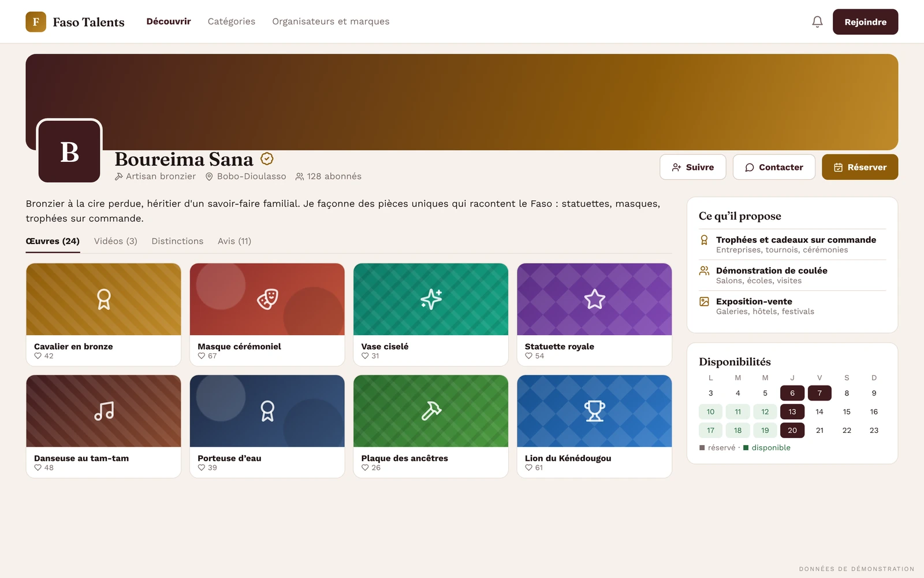The height and width of the screenshot is (578, 924).
Task: Open Catégories in the top navigation
Action: coord(232,21)
